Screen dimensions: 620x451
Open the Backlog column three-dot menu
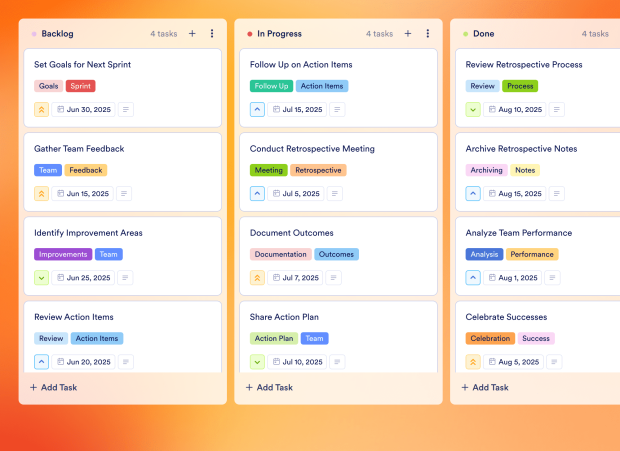tap(212, 34)
